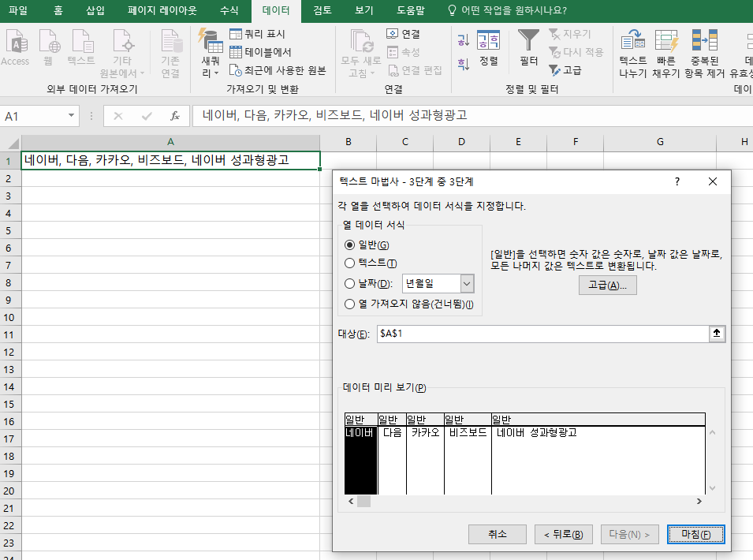753x560 pixels.
Task: Switch to the 수식 tab
Action: tap(229, 10)
